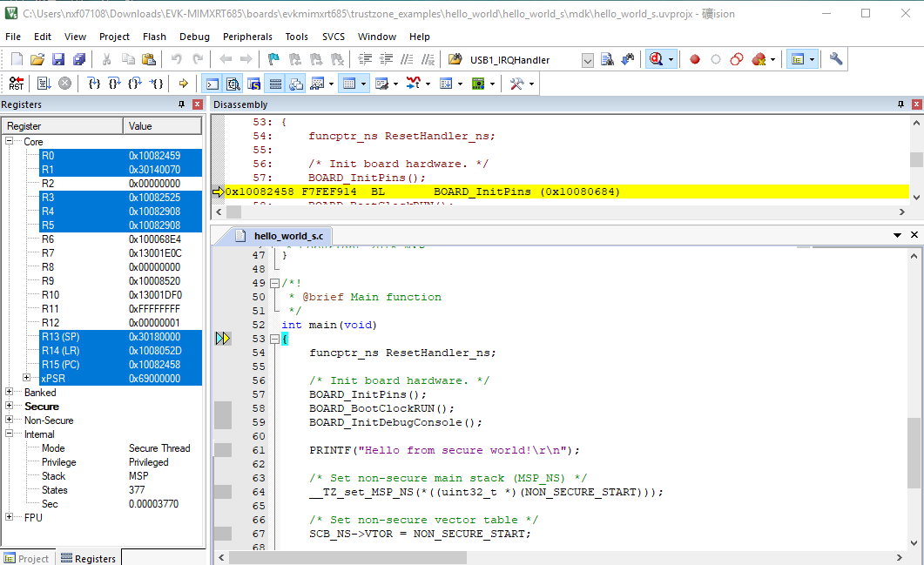The image size is (924, 565).
Task: Close the Registers panel
Action: [198, 104]
